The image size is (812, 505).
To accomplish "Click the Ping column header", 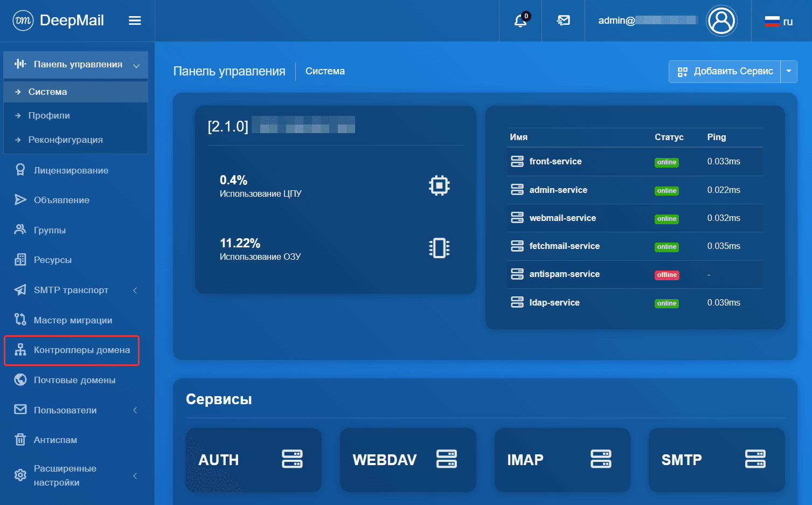I will (717, 137).
